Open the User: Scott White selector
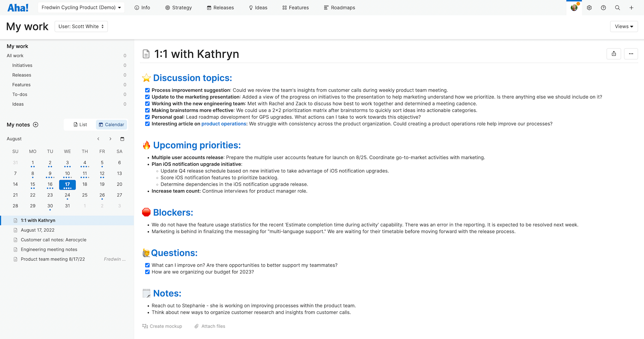The image size is (644, 339). click(x=81, y=26)
